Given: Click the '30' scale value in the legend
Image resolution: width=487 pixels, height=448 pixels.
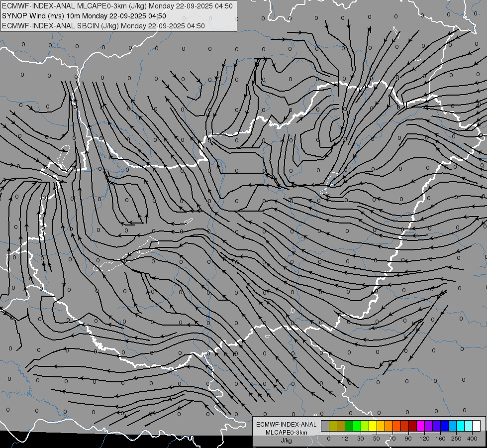Looking at the screenshot, I should [361, 439].
